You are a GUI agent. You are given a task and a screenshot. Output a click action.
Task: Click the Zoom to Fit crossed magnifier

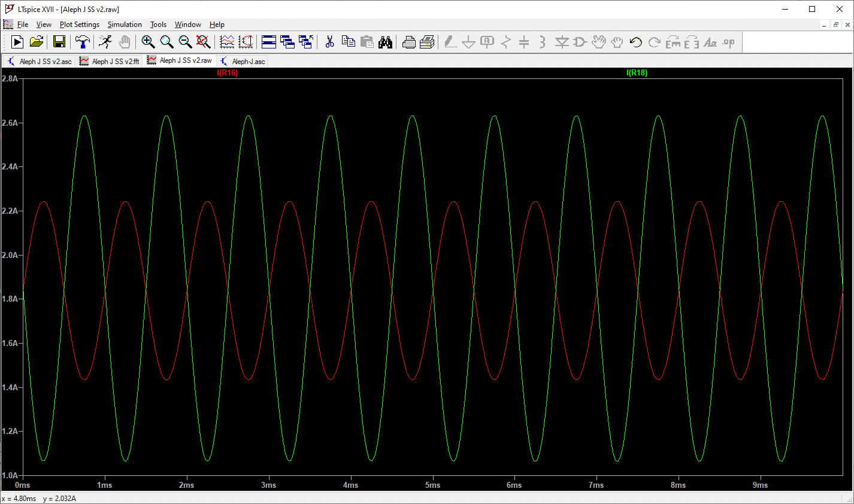(204, 42)
